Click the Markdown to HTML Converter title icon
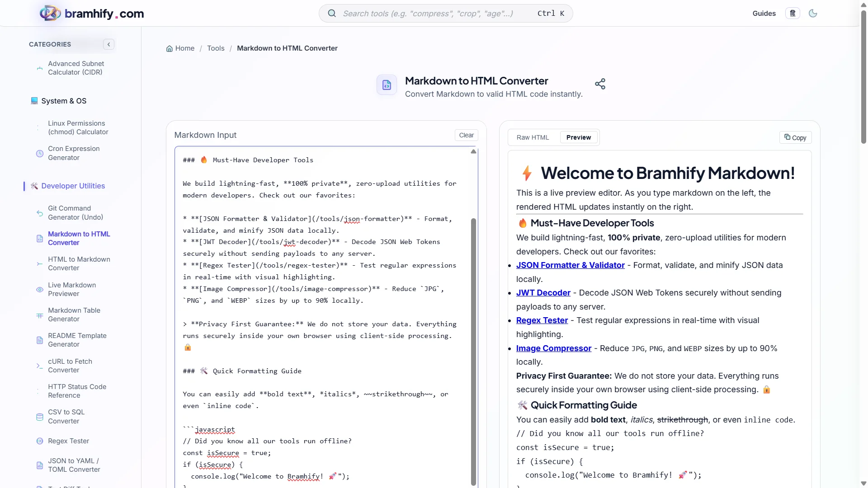Image resolution: width=868 pixels, height=488 pixels. click(387, 85)
